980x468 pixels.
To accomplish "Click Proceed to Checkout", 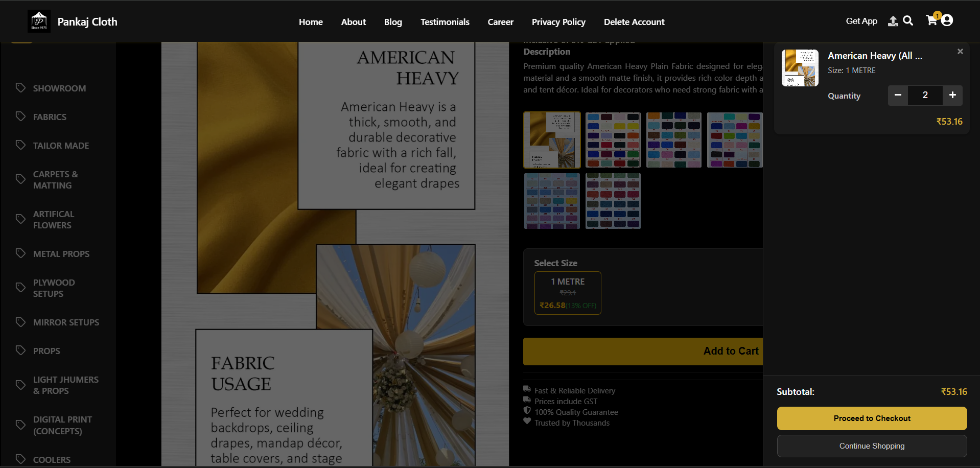I will click(872, 418).
